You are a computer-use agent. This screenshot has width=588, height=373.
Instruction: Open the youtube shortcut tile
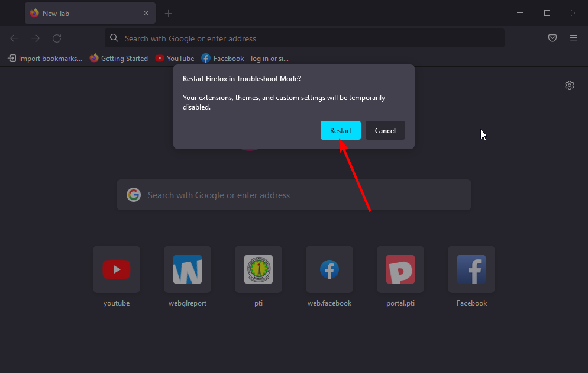tap(116, 269)
